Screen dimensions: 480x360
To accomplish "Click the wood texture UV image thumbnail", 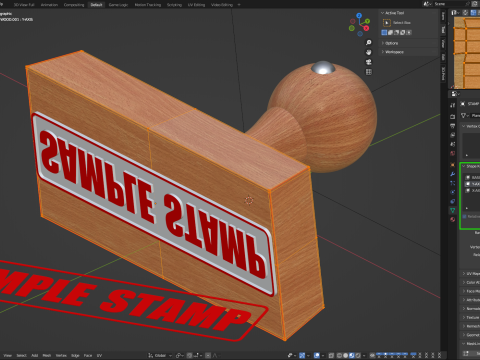I will pyautogui.click(x=467, y=53).
